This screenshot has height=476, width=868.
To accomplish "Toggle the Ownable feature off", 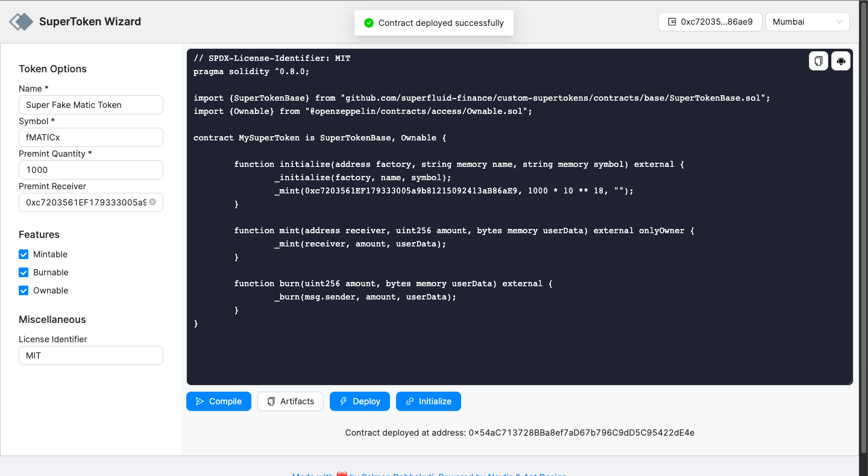I will (23, 290).
